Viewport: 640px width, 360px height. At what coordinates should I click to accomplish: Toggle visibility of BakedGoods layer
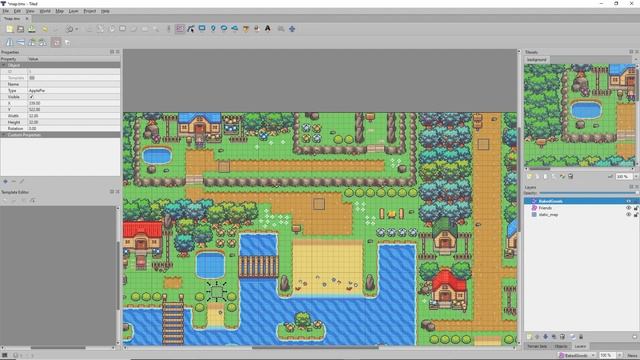pos(629,201)
